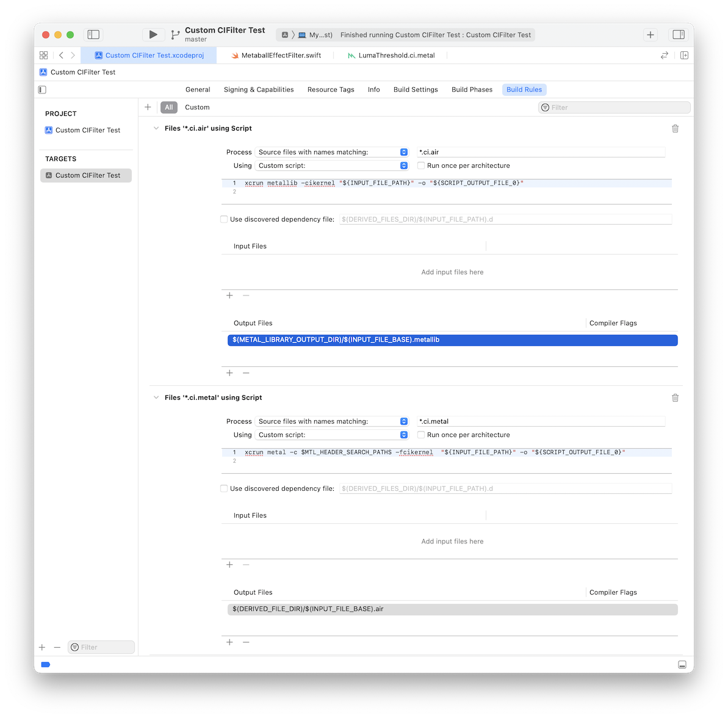Add input file to '*.ci.air' rule
Viewport: 728px width, 718px height.
click(229, 296)
